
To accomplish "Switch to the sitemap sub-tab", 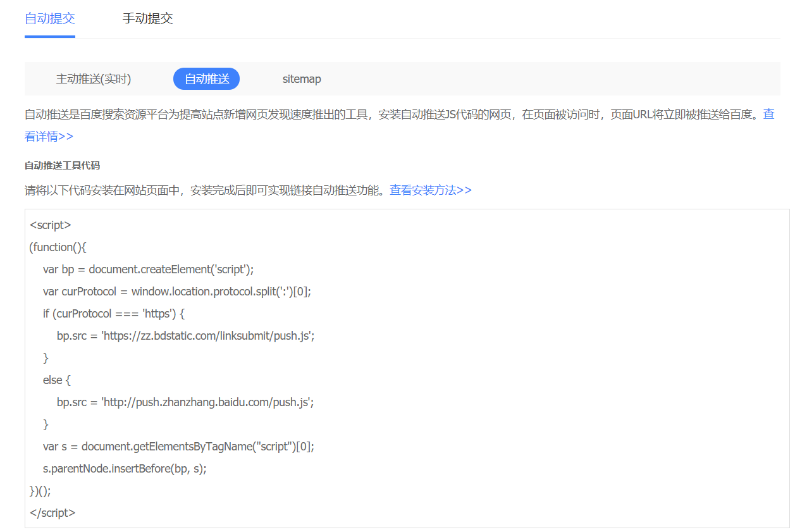I will coord(302,78).
